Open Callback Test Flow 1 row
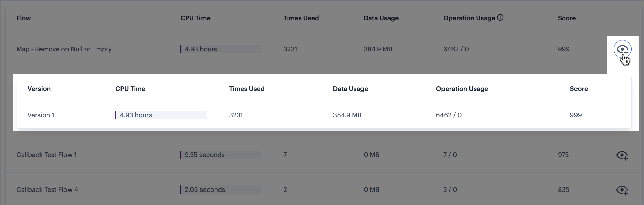Screen dimensions: 644x205 (47, 155)
